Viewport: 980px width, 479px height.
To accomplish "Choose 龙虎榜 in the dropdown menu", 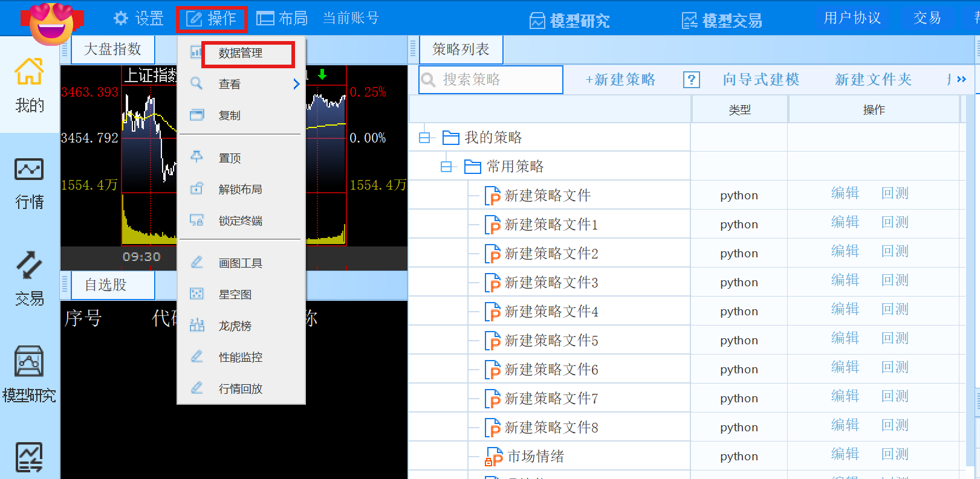I will [x=235, y=326].
